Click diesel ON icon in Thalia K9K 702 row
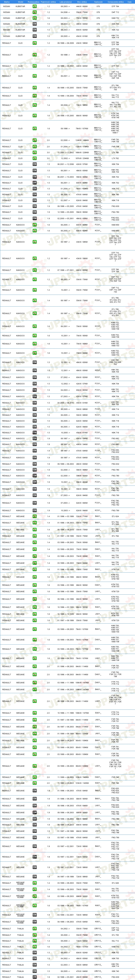135x980 pixels. pyautogui.click(x=35, y=953)
